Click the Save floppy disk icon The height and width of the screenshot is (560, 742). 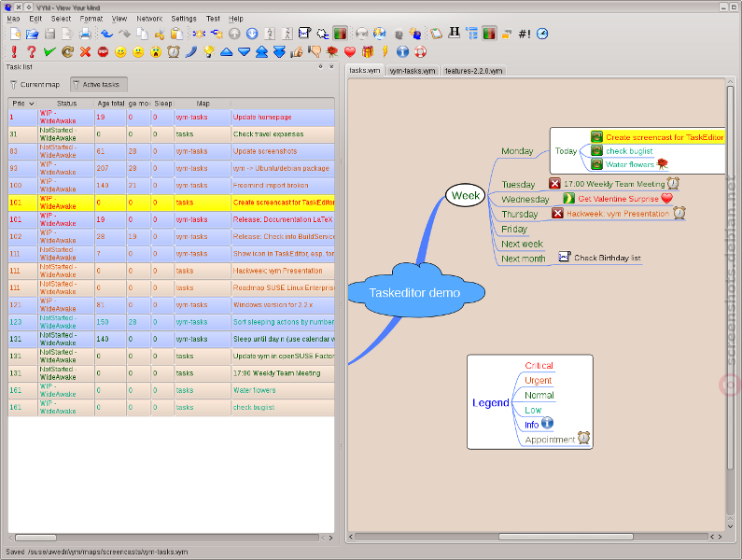tap(49, 34)
